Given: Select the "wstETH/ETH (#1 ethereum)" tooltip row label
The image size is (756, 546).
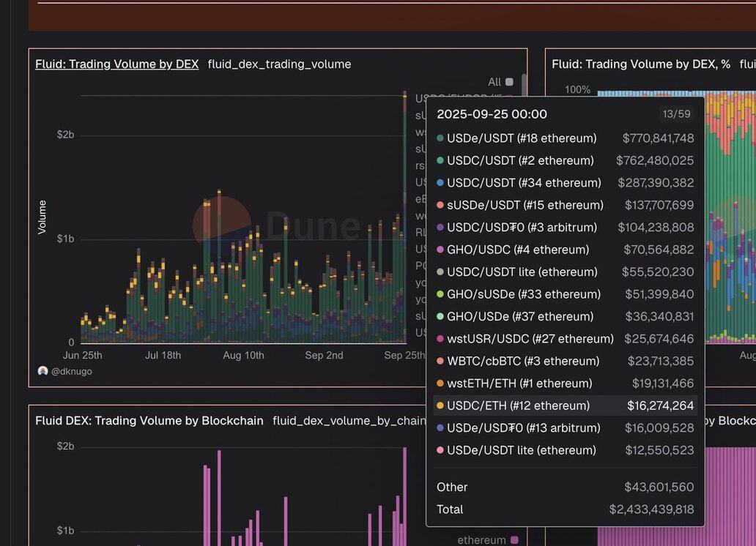Looking at the screenshot, I should pyautogui.click(x=519, y=384).
